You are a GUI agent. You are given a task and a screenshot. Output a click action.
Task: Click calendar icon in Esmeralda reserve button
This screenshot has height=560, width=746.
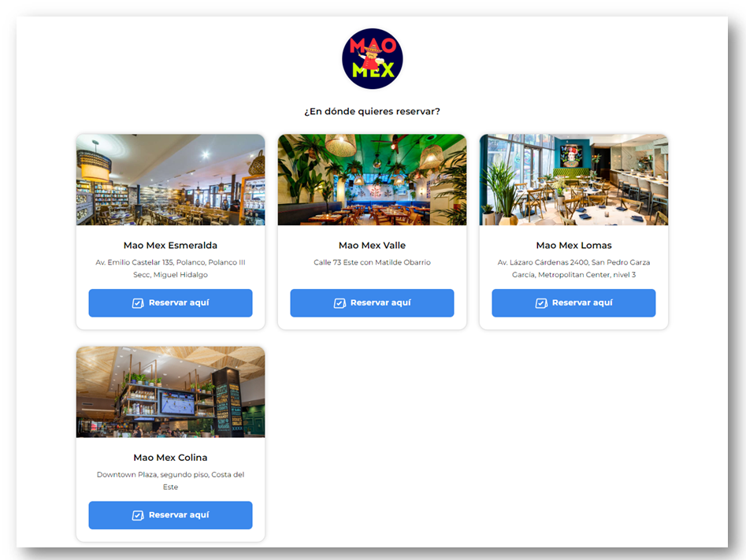pyautogui.click(x=138, y=303)
